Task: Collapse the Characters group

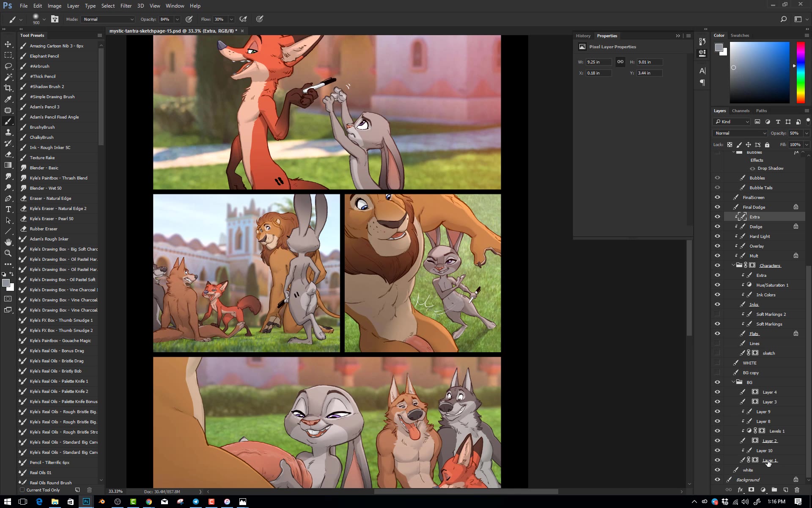Action: [x=733, y=265]
